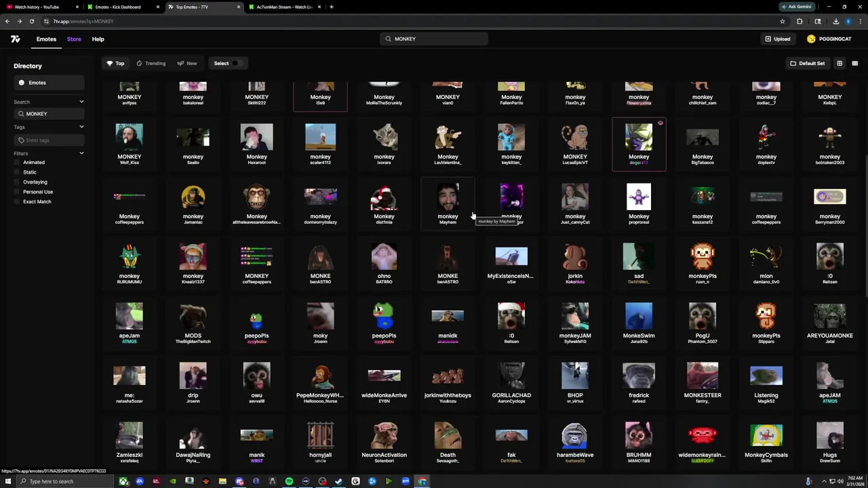Click the search magnifier icon in top bar
The width and height of the screenshot is (868, 488).
(388, 39)
